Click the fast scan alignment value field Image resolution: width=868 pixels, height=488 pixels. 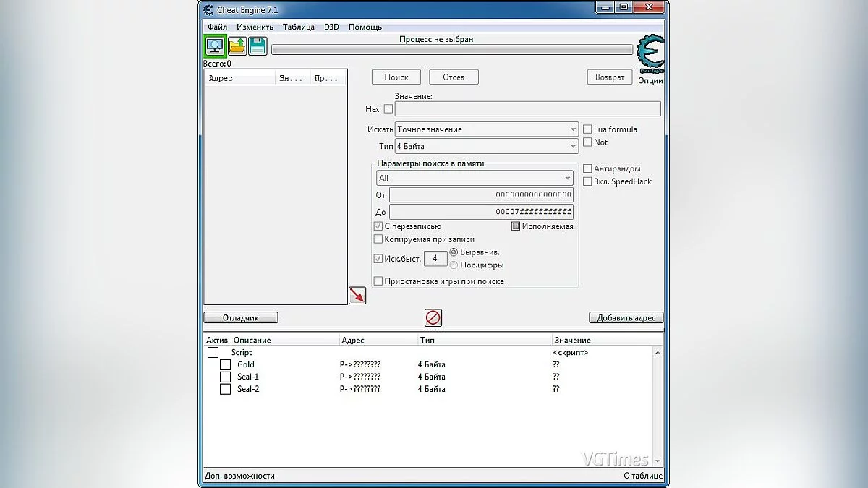tap(435, 258)
